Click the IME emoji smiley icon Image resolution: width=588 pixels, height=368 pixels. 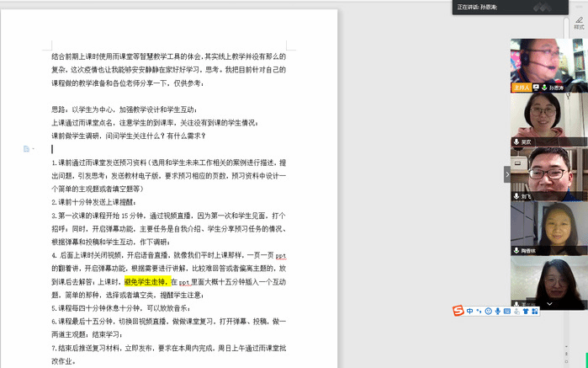(489, 312)
